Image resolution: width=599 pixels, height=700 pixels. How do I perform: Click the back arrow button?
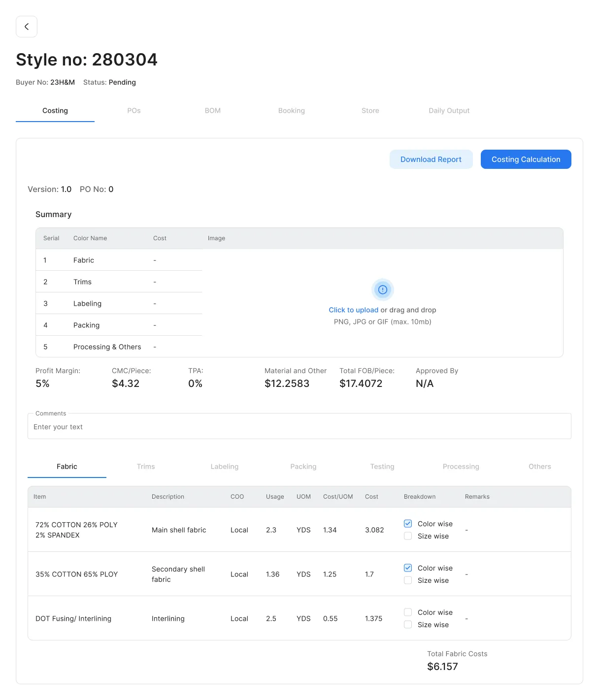pos(27,27)
